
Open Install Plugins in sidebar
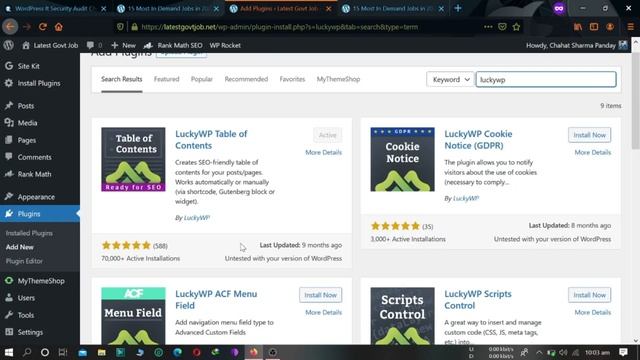point(40,83)
